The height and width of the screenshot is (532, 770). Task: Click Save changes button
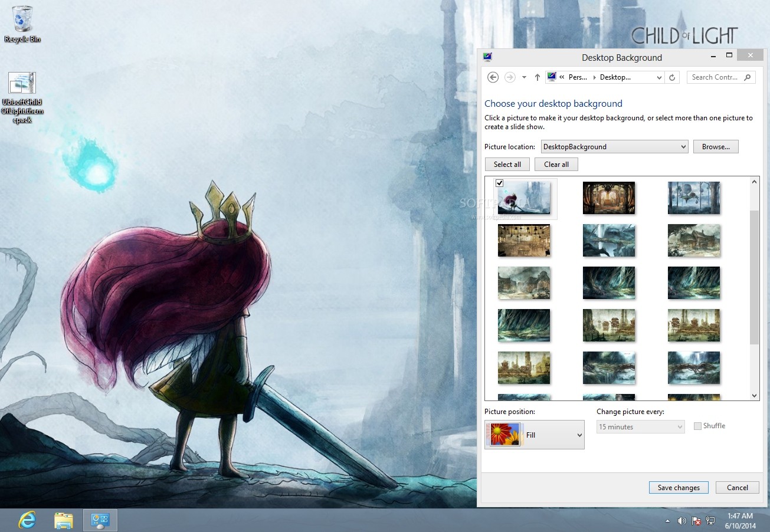[679, 488]
